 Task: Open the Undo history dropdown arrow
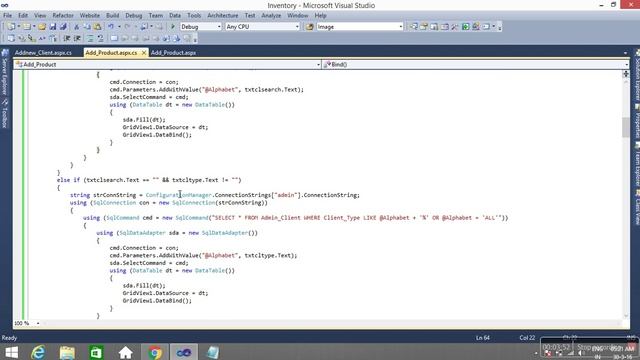[x=119, y=27]
